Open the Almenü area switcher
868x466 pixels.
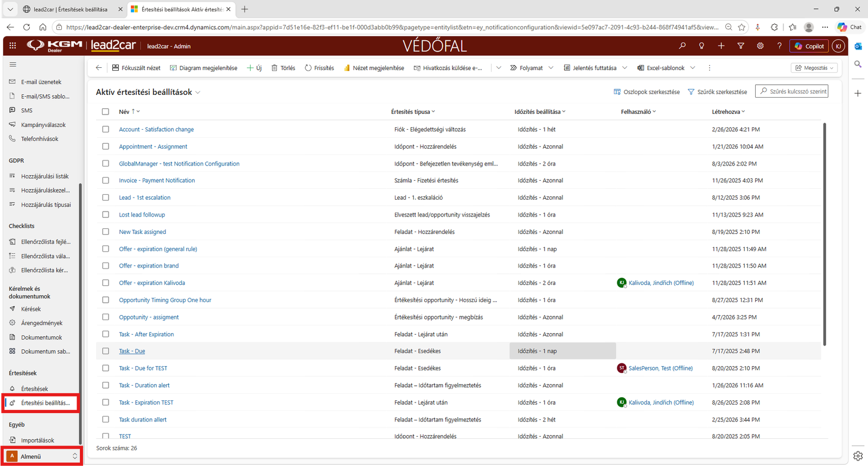(42, 456)
